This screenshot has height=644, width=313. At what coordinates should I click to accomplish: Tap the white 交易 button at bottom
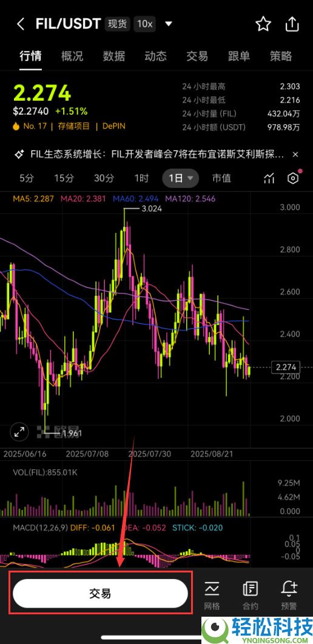tap(100, 594)
